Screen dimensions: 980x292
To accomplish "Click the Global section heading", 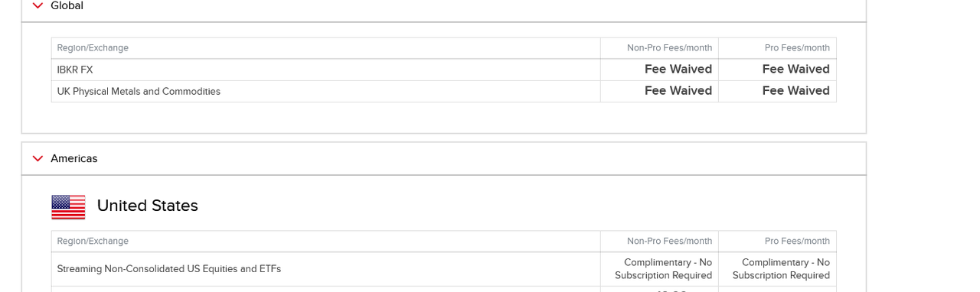I will click(x=67, y=5).
